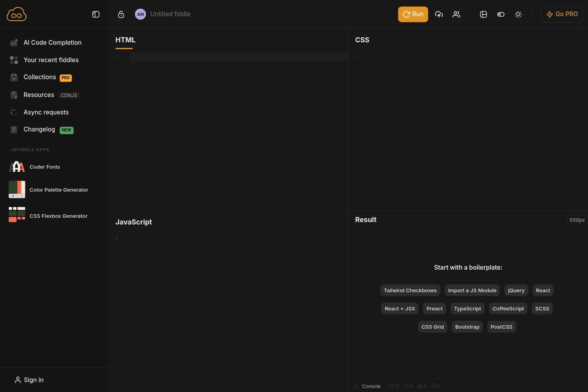Click Sign in at the sidebar bottom
The height and width of the screenshot is (392, 588).
[x=29, y=380]
